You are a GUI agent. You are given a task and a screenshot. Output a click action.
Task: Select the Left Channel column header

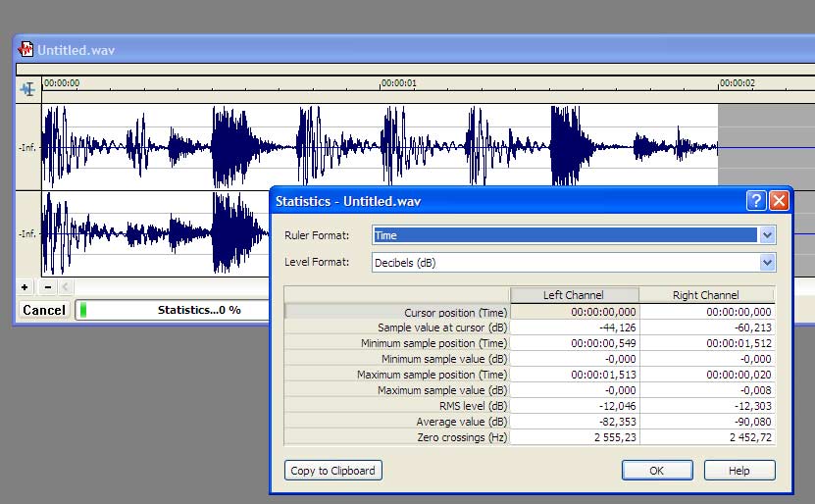574,295
